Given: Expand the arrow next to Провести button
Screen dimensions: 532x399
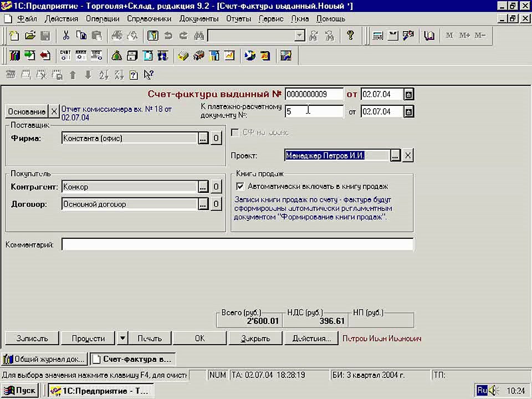Looking at the screenshot, I should pos(122,338).
